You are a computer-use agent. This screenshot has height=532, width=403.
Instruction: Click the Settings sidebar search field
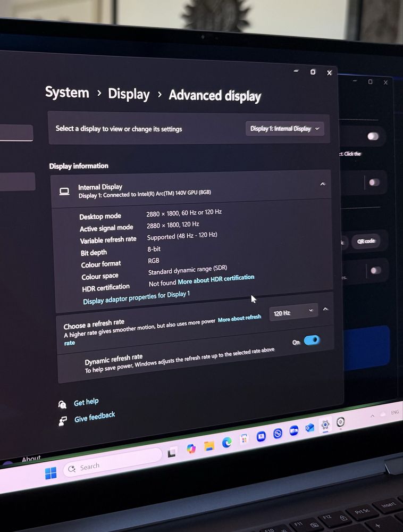[16, 132]
